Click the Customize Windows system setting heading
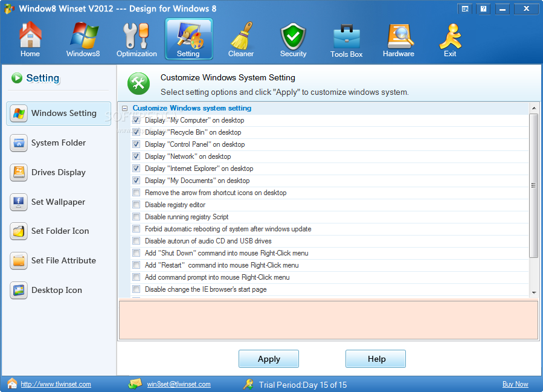The height and width of the screenshot is (392, 543). tap(192, 108)
